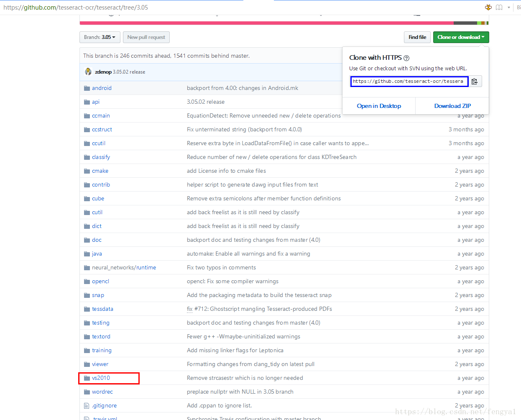521x420 pixels.
Task: Open the reading-mode book icon in the address bar
Action: click(499, 7)
